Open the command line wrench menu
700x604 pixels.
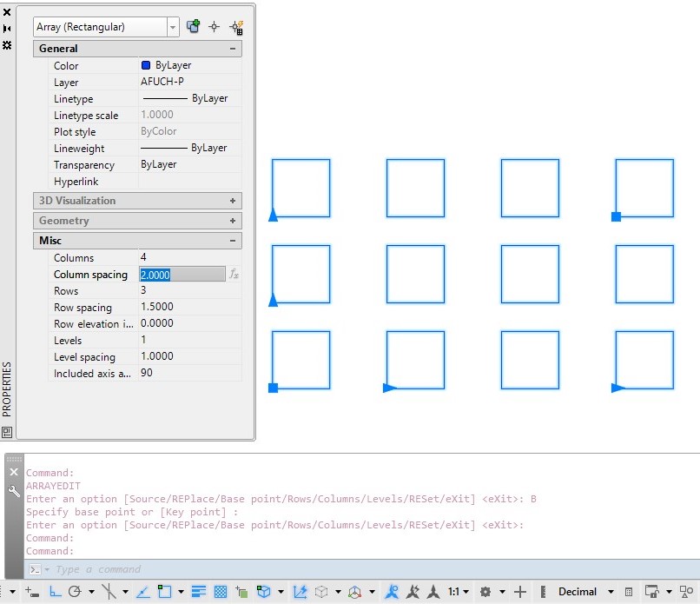[x=12, y=490]
